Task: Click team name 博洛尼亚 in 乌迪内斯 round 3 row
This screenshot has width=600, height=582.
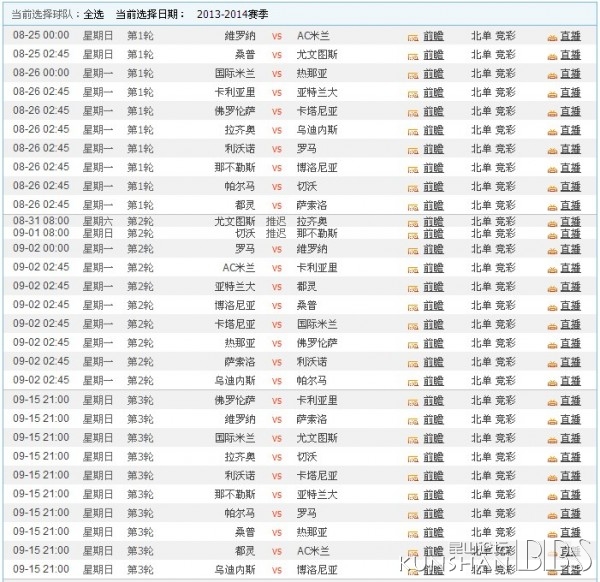Action: [317, 570]
